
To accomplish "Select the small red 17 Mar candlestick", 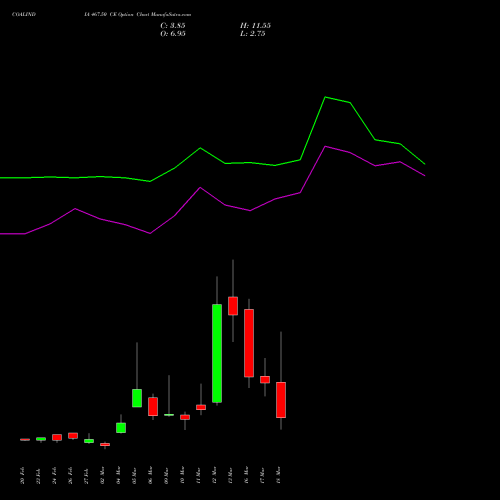I will tap(265, 380).
